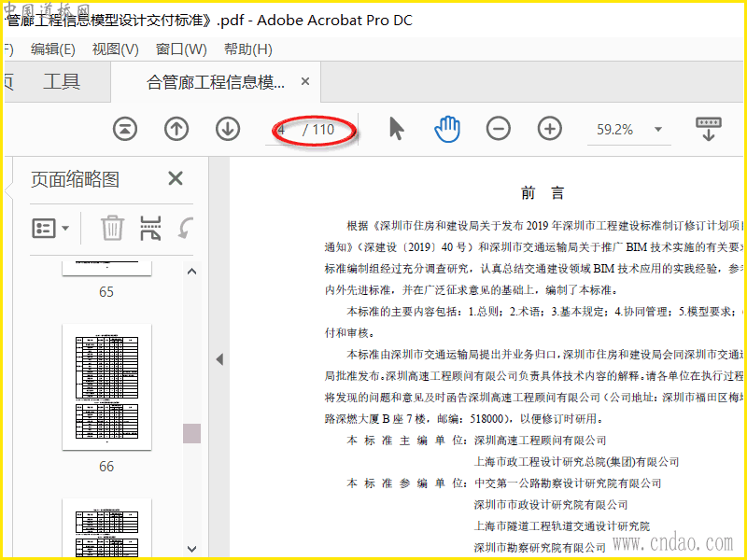Rotate pages with the curved arrow icon
This screenshot has width=747, height=560.
point(186,228)
